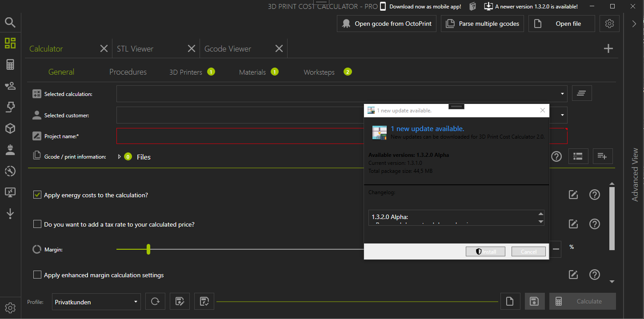Add a new tab with the plus icon
The width and height of the screenshot is (644, 319).
(x=608, y=49)
